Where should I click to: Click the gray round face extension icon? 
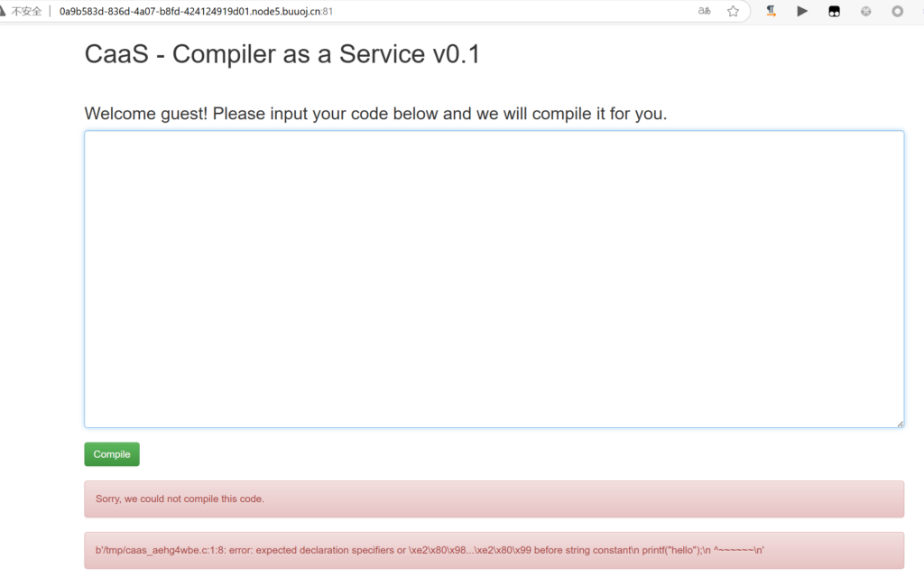click(865, 12)
